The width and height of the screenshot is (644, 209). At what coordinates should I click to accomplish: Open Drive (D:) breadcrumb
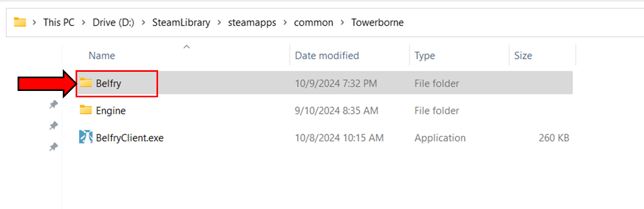[113, 22]
